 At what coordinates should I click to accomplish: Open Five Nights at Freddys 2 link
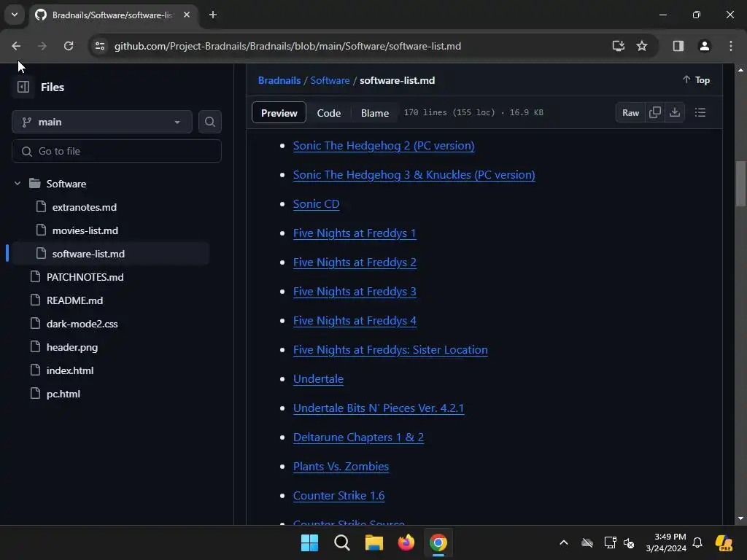click(x=355, y=262)
